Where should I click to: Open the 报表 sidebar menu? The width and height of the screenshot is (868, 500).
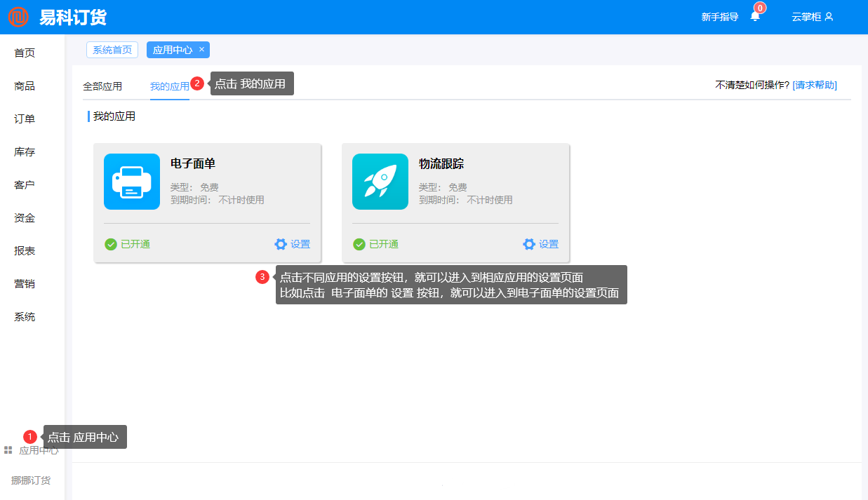[x=25, y=251]
